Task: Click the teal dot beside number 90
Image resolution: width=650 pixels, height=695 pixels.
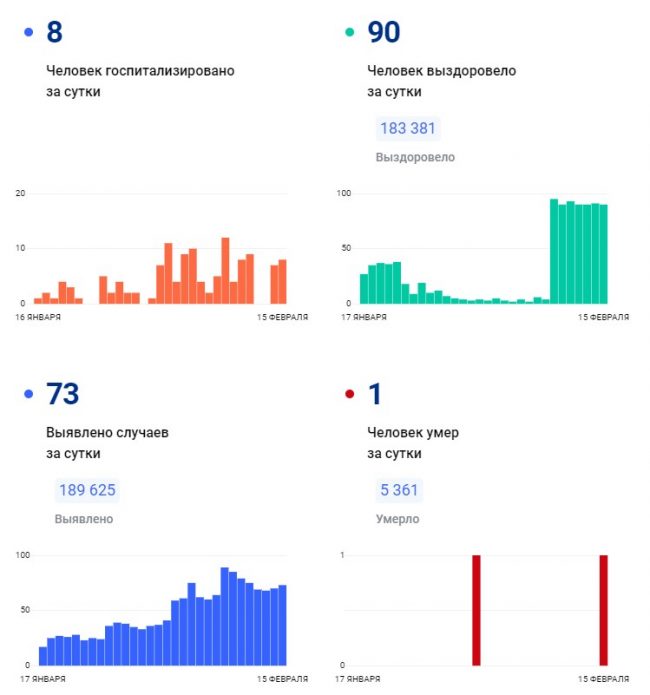Action: (x=349, y=33)
